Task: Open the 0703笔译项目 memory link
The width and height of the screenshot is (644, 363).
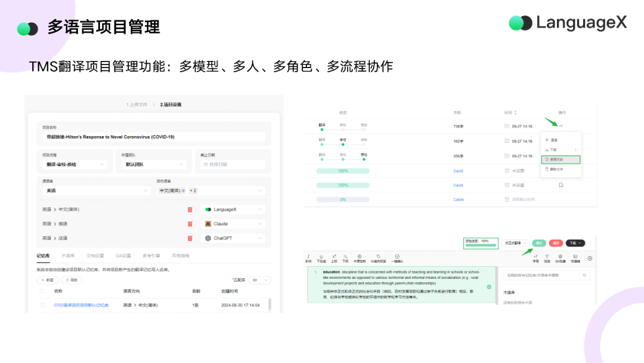Action: point(80,304)
